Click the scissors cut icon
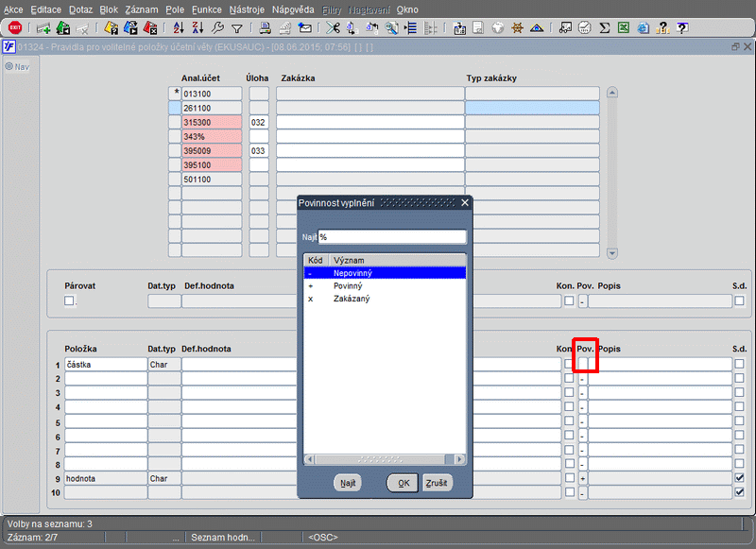The height and width of the screenshot is (549, 756). 333,28
